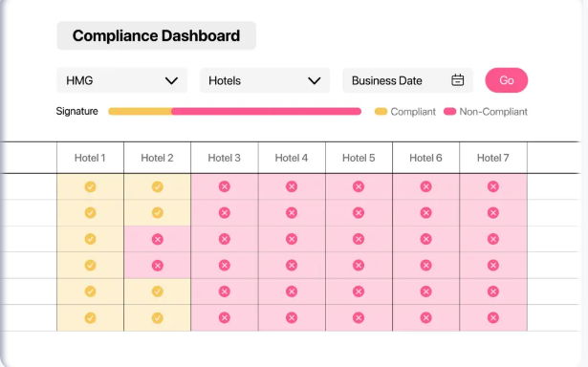588x367 pixels.
Task: Click Hotel 1 first row compliant checkmark
Action: (90, 186)
